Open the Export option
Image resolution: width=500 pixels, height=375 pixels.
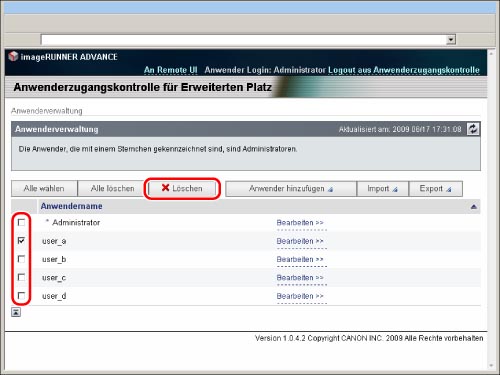[x=435, y=189]
